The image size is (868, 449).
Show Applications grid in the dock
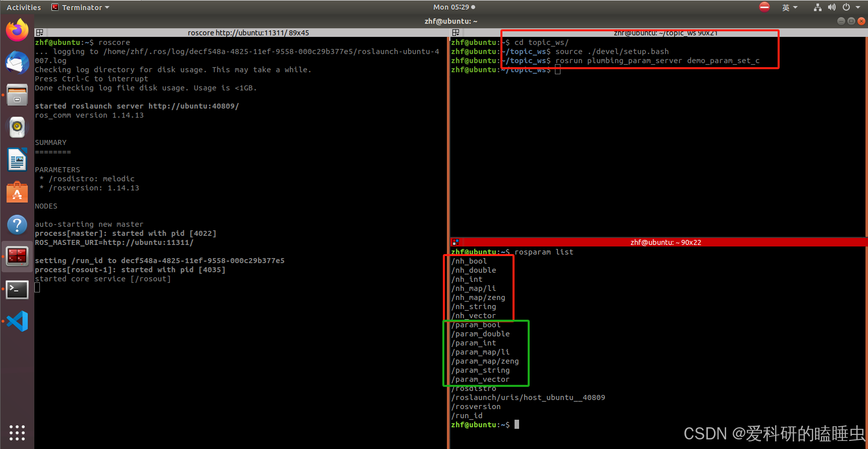[x=17, y=432]
